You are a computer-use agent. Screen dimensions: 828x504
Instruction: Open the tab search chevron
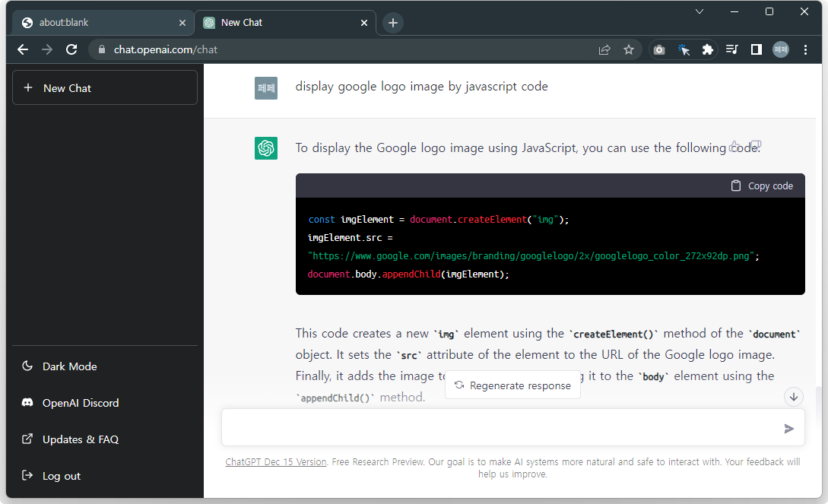[700, 11]
